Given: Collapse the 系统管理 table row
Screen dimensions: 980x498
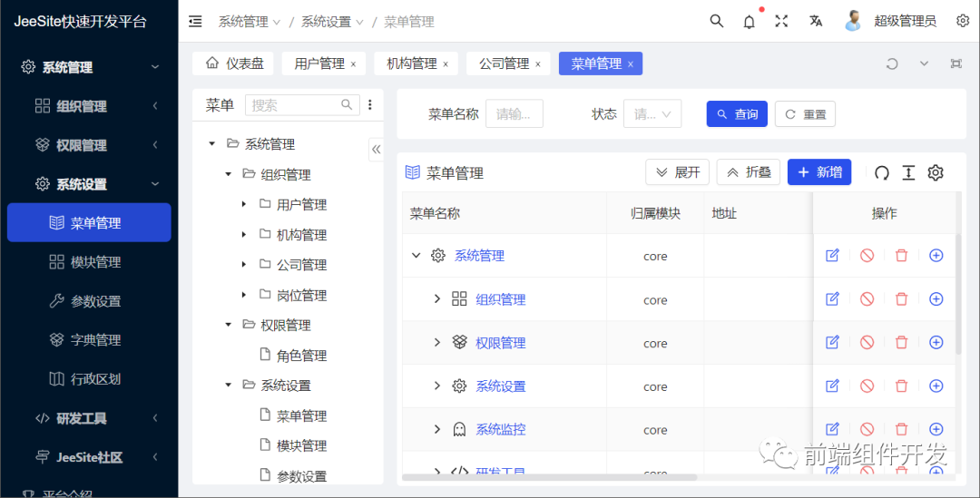Looking at the screenshot, I should [x=416, y=256].
